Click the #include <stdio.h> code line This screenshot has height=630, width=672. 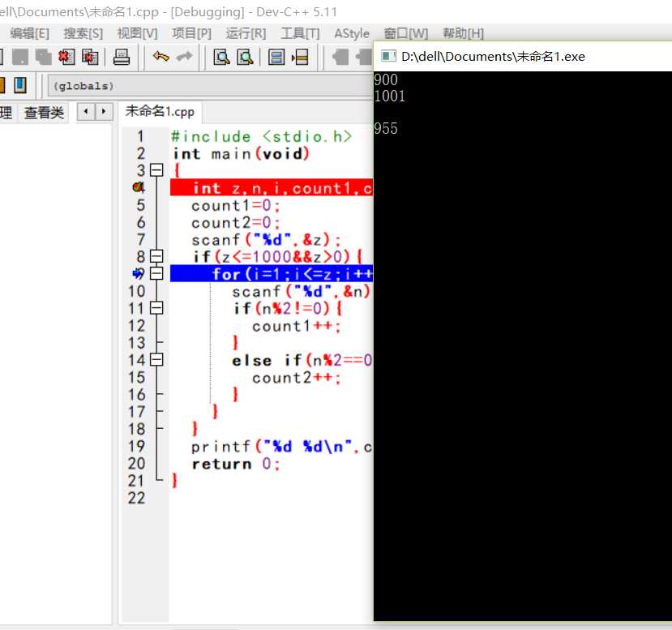click(262, 136)
